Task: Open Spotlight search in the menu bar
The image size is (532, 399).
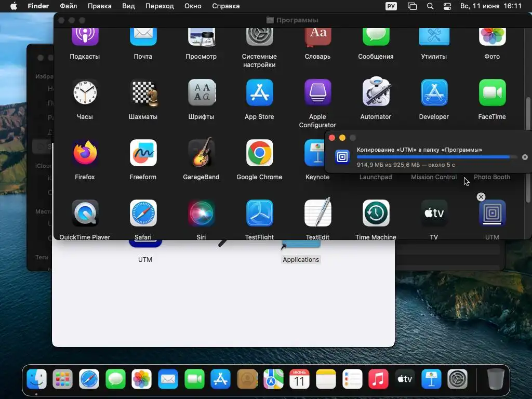Action: pos(430,6)
